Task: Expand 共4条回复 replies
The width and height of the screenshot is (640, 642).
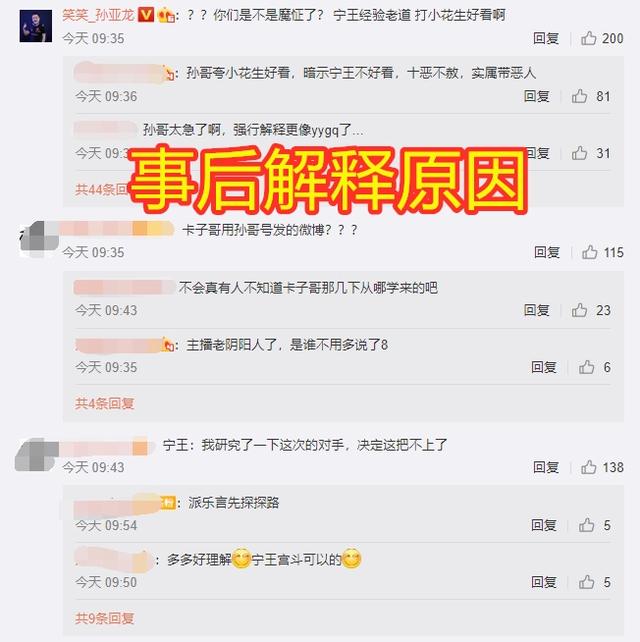Action: click(x=104, y=404)
